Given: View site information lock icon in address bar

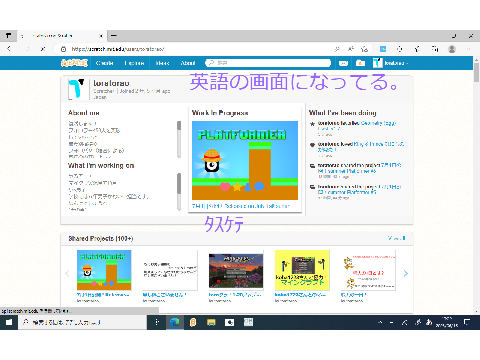Looking at the screenshot, I should pos(63,49).
